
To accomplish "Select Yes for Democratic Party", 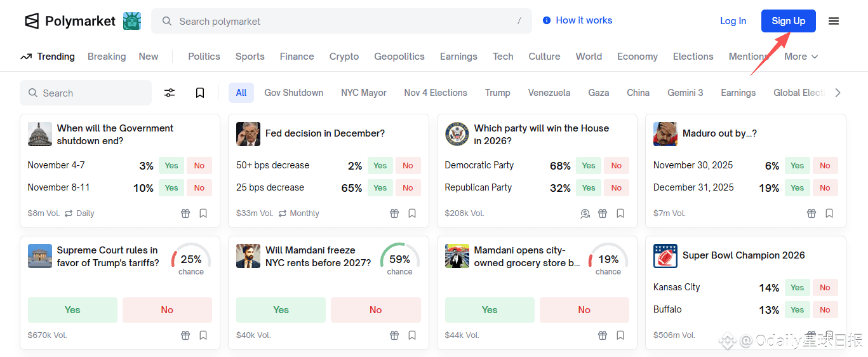I will point(589,166).
